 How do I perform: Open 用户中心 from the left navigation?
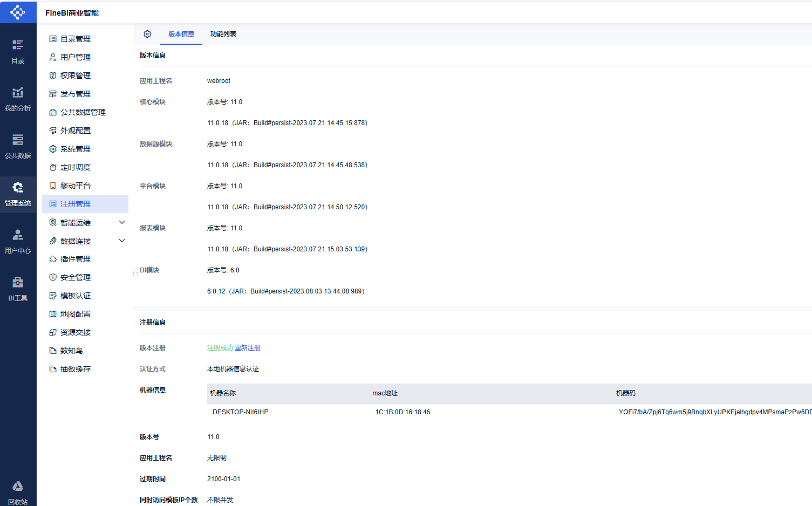tap(18, 242)
